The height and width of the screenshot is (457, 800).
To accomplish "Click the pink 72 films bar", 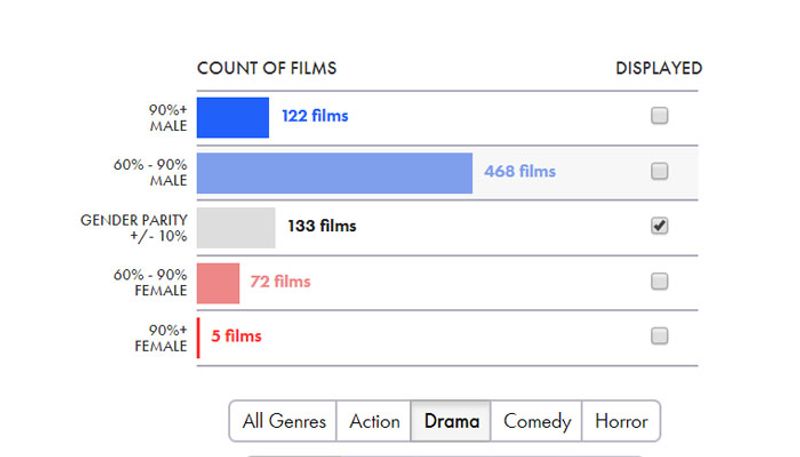I will click(x=218, y=283).
